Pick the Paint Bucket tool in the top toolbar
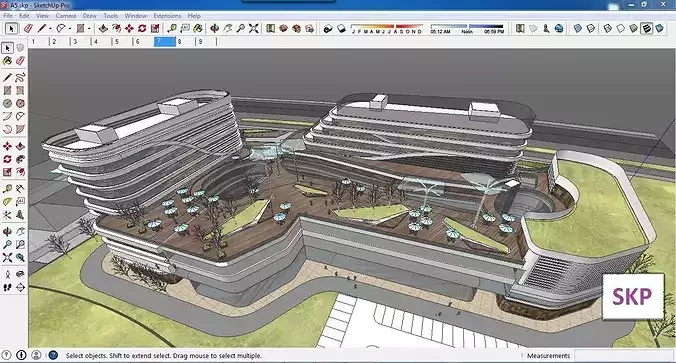Image resolution: width=676 pixels, height=363 pixels. tap(197, 28)
